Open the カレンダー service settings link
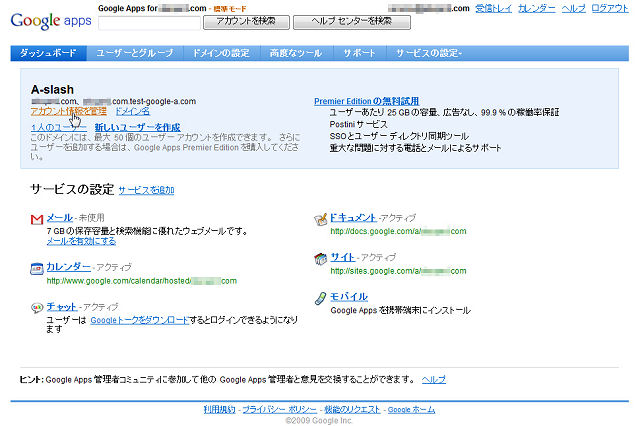640x426 pixels. (69, 267)
